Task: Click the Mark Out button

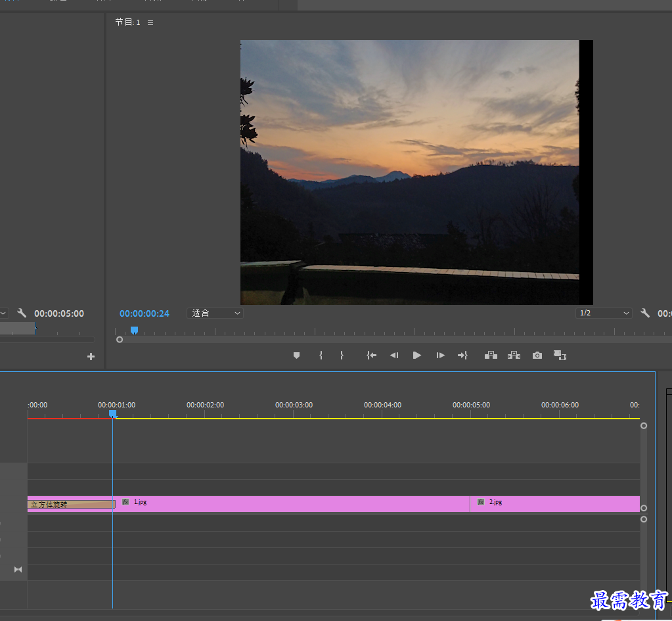Action: coord(342,355)
